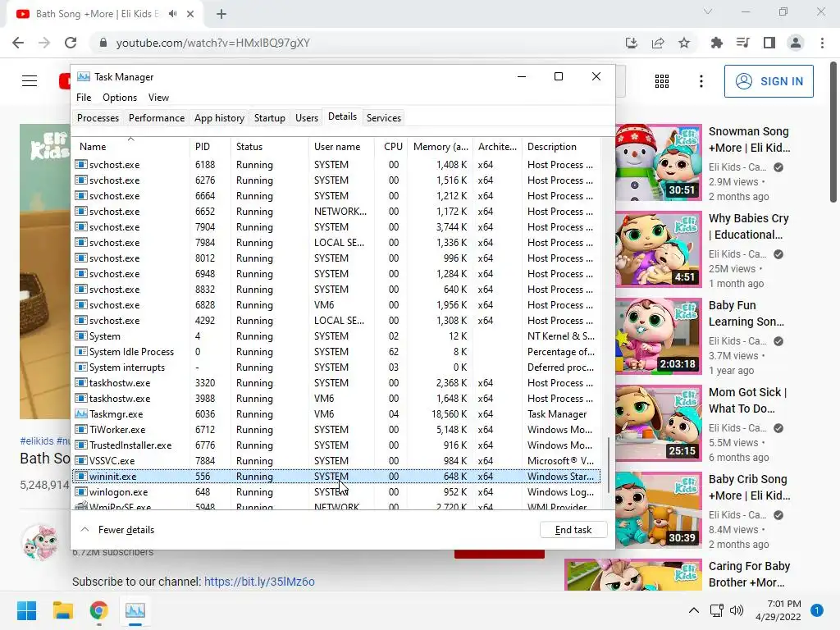The image size is (840, 630).
Task: Open the Baby Fun Learning Songs thumbnail
Action: 658,336
